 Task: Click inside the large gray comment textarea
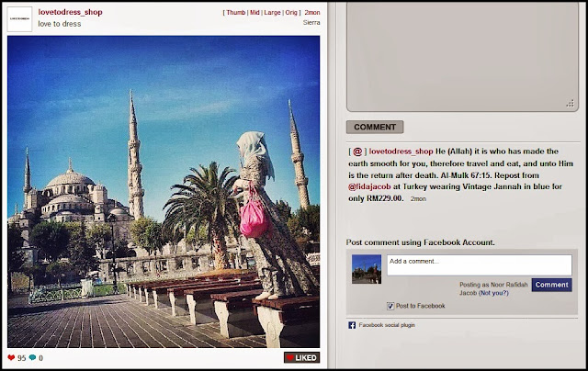462,57
